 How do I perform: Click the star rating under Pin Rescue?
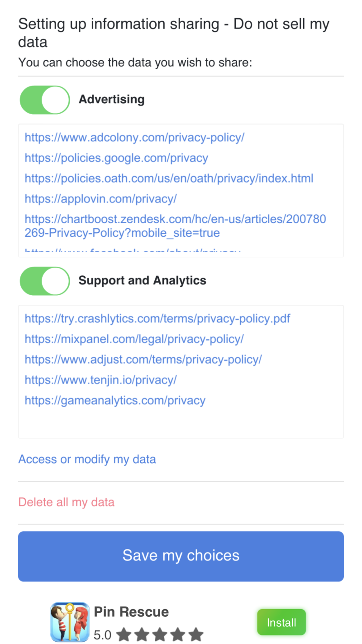(x=160, y=634)
